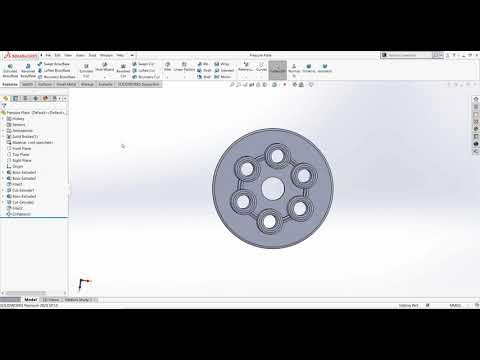Choose Swept Boss/Base in the ribbon
The width and height of the screenshot is (480, 360).
pos(54,64)
